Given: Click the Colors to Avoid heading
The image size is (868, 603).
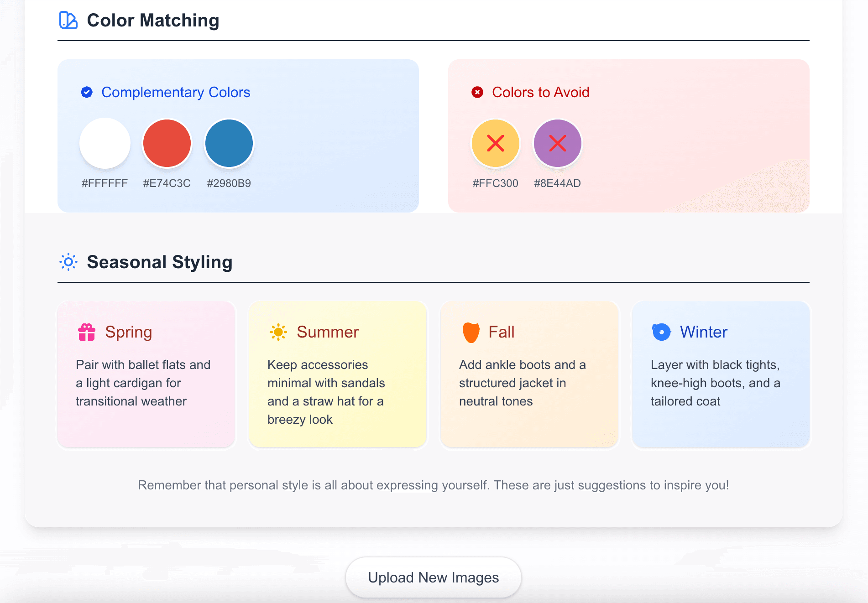Looking at the screenshot, I should [x=540, y=92].
